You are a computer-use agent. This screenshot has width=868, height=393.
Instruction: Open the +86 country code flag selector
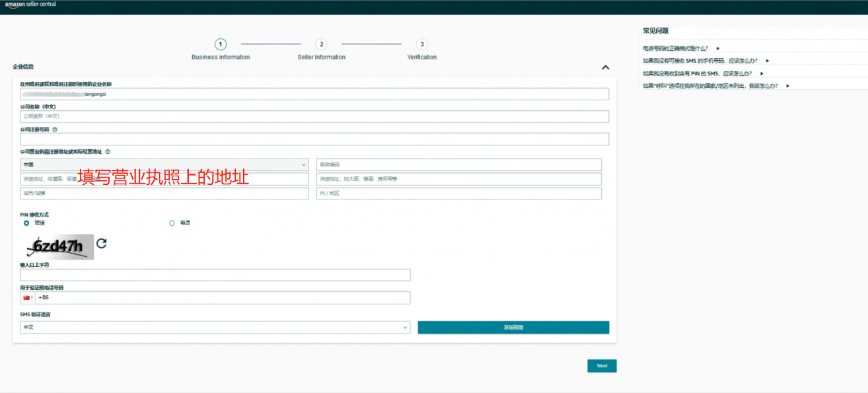pyautogui.click(x=28, y=298)
